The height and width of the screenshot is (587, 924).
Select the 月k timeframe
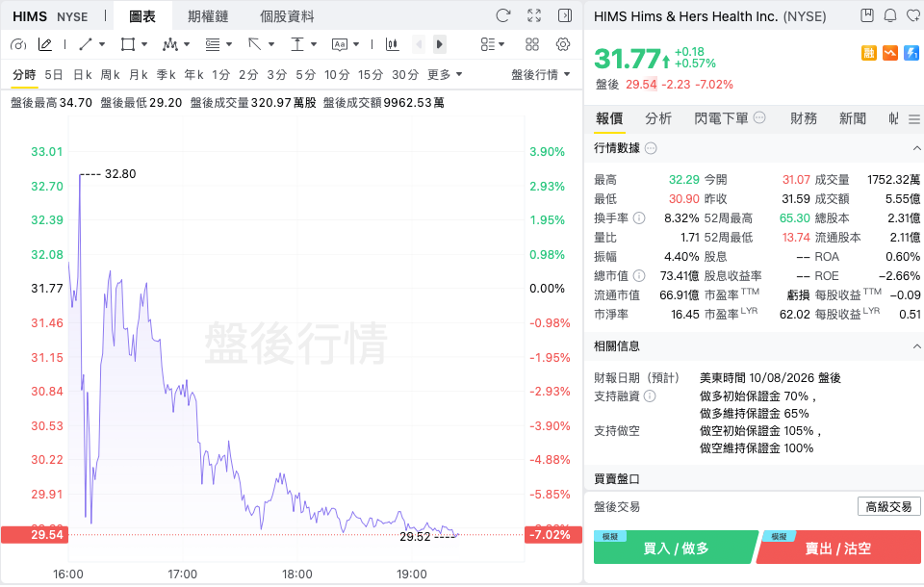tap(139, 74)
